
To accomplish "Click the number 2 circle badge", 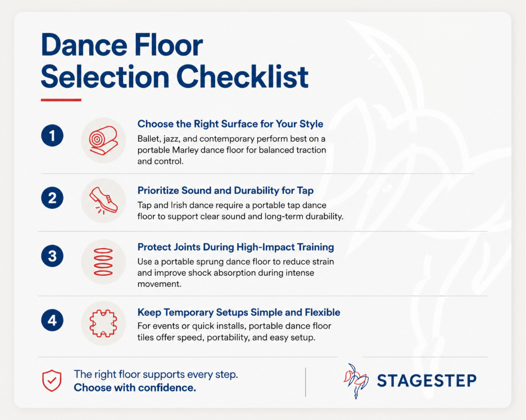I will 52,198.
